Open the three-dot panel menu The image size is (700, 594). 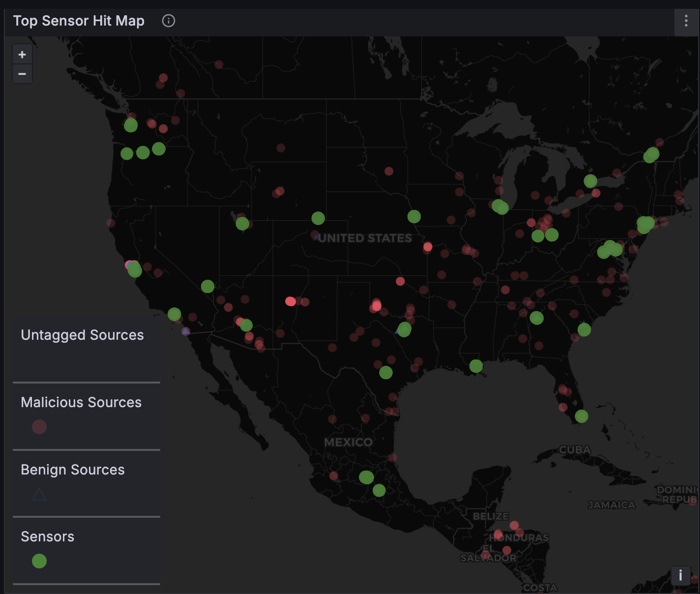pos(686,21)
